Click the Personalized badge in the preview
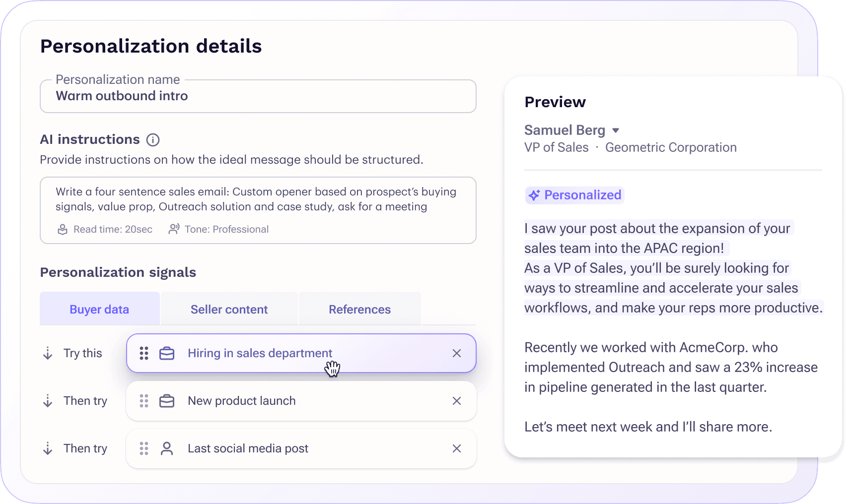Screen dimensions: 849x504 pos(574,195)
